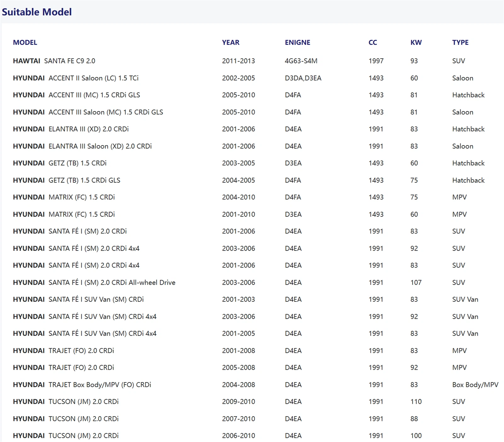Viewport: 504px width, 442px height.
Task: Click year range 2002-2005
Action: 238,78
